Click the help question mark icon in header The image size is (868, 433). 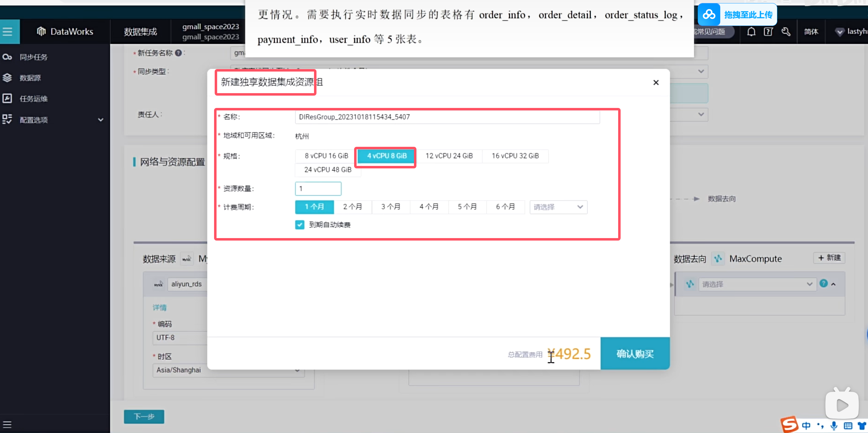[x=768, y=32]
